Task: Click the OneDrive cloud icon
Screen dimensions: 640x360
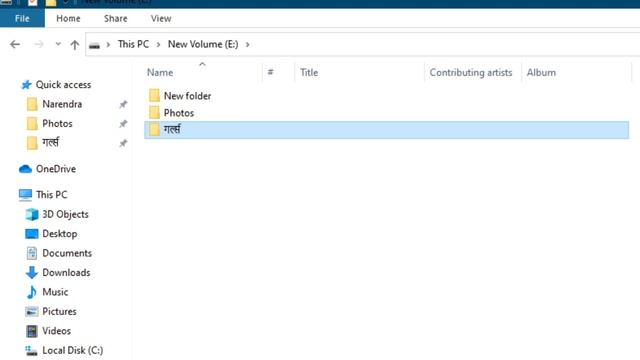Action: point(25,169)
